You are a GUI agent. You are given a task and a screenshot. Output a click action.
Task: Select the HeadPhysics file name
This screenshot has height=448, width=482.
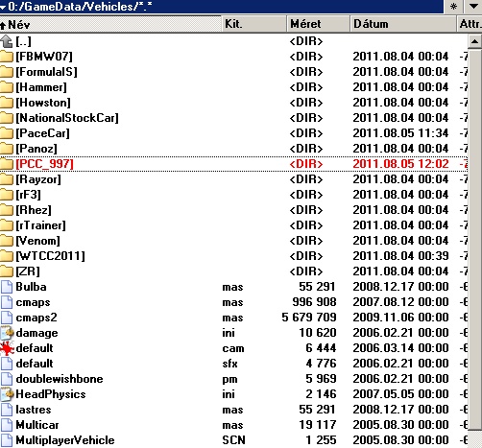(x=51, y=394)
